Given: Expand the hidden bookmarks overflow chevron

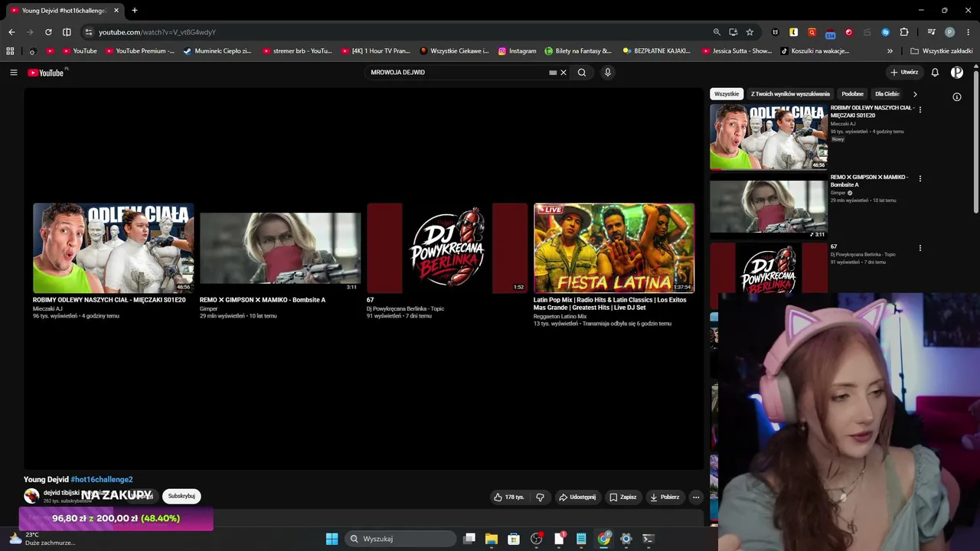Looking at the screenshot, I should point(890,51).
